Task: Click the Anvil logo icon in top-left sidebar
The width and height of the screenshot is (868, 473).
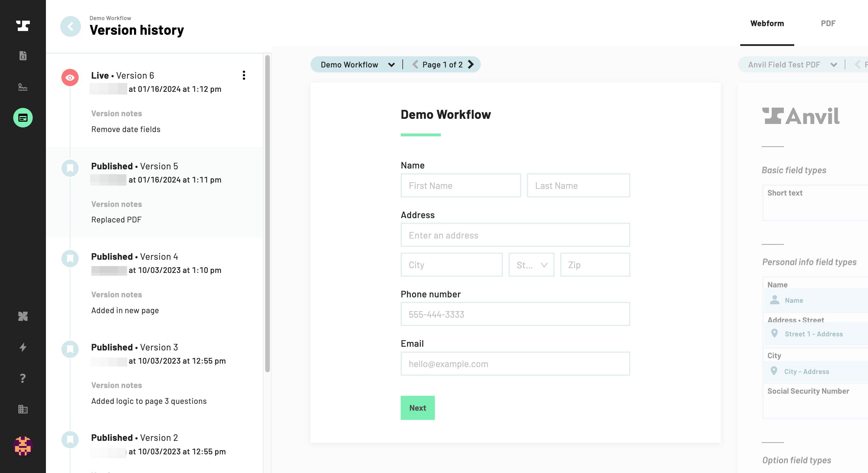Action: (23, 25)
